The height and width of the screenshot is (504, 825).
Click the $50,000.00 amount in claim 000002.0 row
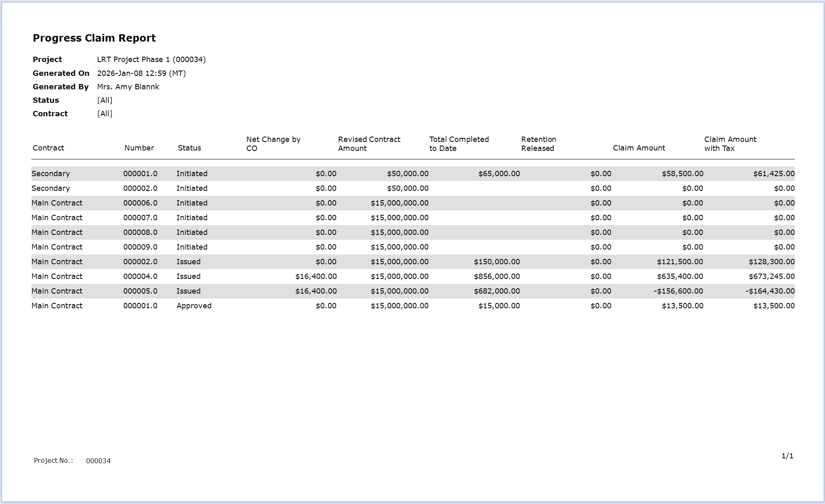(408, 188)
